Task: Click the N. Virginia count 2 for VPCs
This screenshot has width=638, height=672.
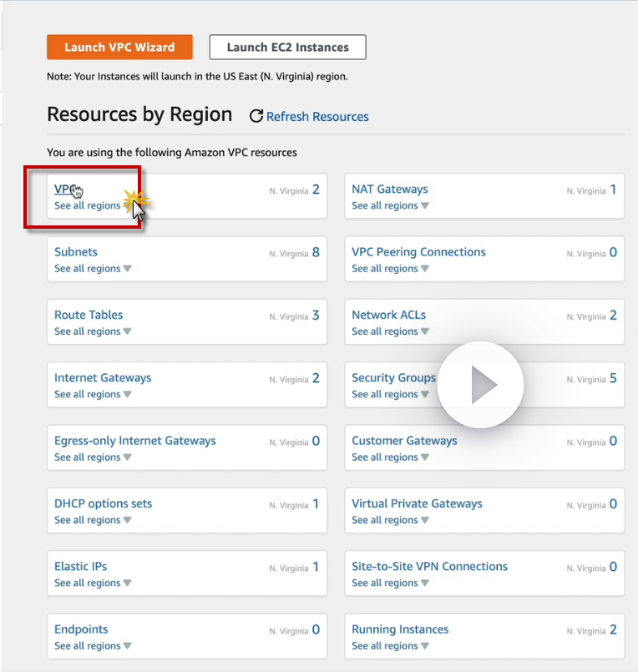Action: pyautogui.click(x=316, y=189)
